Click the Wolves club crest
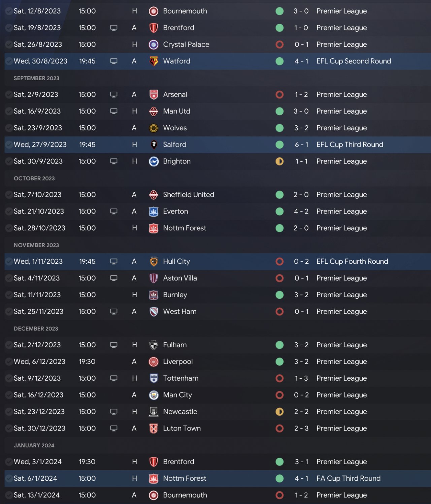The image size is (431, 504). point(154,128)
